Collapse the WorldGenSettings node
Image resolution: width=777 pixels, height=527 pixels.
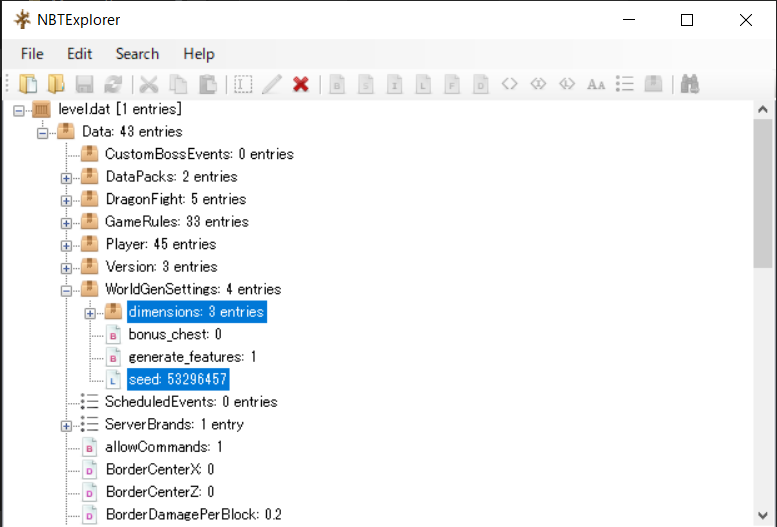pyautogui.click(x=66, y=291)
